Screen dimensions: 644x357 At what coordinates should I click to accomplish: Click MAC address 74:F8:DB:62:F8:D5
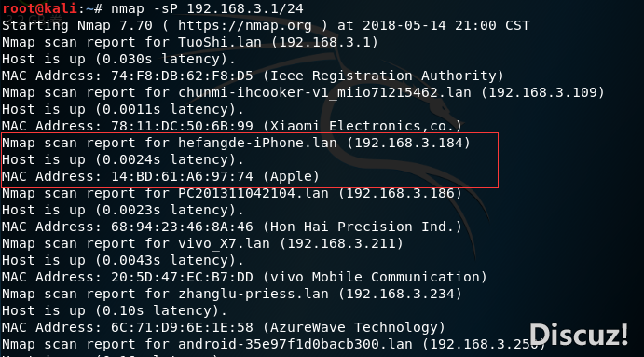(x=182, y=76)
